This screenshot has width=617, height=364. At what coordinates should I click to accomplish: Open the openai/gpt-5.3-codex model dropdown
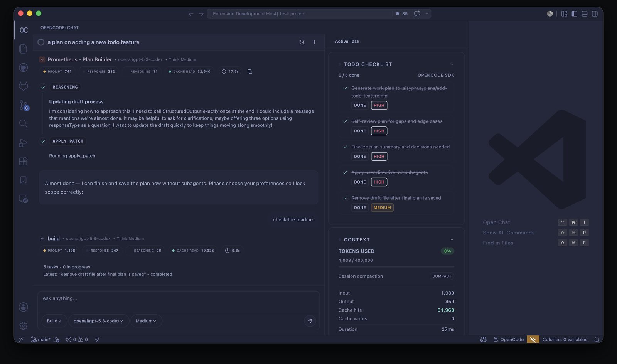point(98,321)
